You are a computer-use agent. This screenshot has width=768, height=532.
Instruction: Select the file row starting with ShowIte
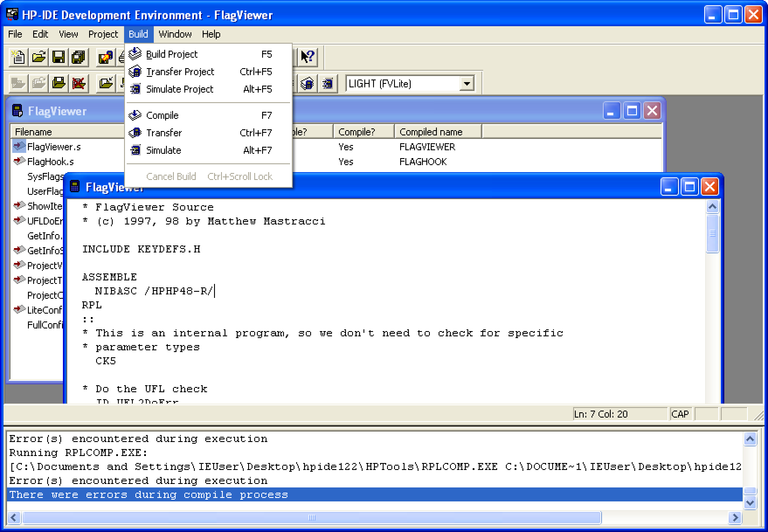click(45, 206)
